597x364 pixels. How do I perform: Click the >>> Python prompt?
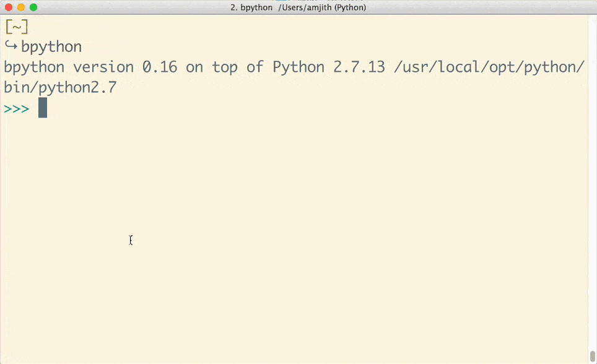tap(17, 108)
